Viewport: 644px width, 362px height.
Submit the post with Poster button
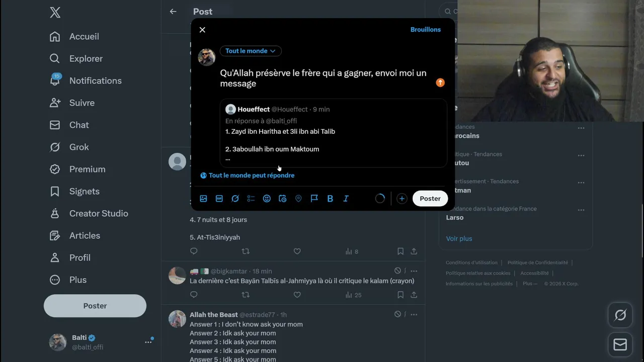tap(430, 199)
